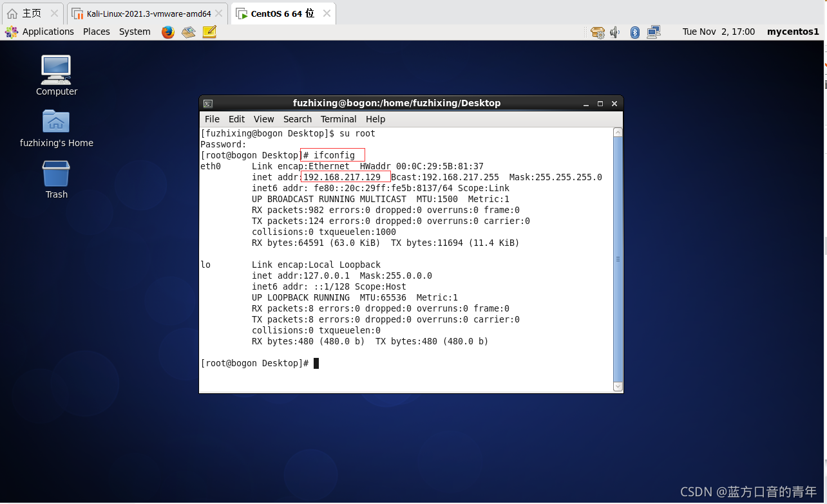Launch Firefox from the top panel
Viewport: 827px width, 504px height.
(168, 32)
